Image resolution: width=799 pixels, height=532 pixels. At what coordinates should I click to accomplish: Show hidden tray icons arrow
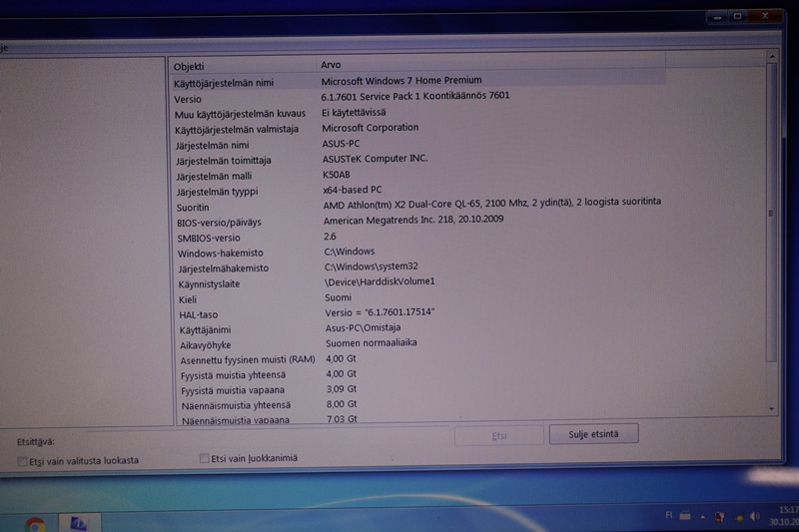702,516
